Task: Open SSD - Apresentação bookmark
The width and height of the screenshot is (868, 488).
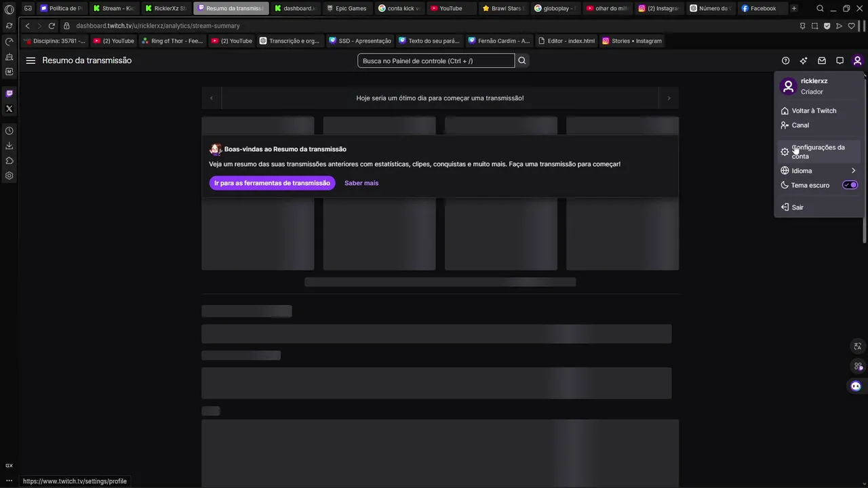Action: tap(360, 41)
